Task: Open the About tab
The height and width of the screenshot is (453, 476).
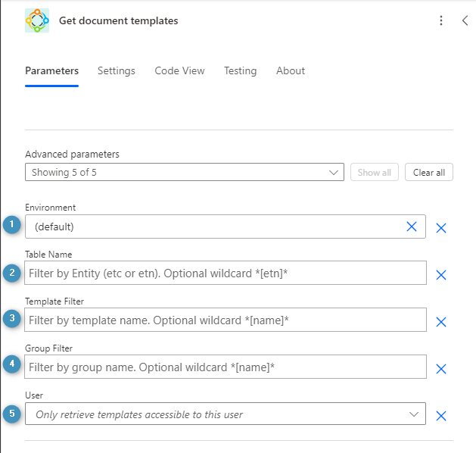Action: coord(291,70)
